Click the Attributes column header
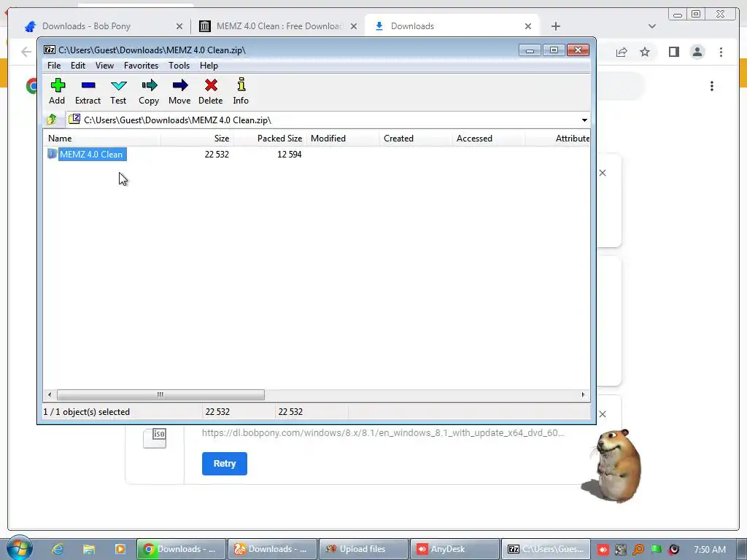 557,139
